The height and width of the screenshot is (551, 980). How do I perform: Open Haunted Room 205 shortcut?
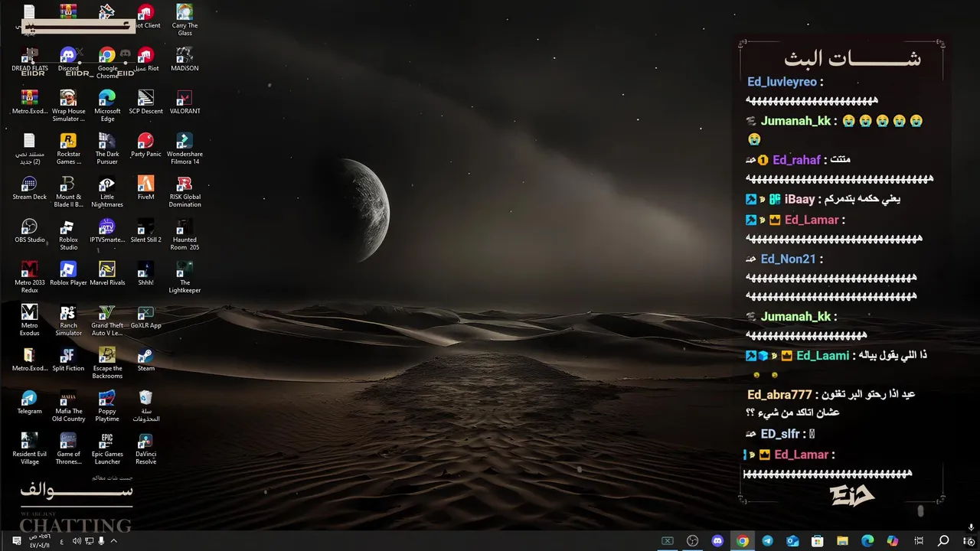click(185, 235)
